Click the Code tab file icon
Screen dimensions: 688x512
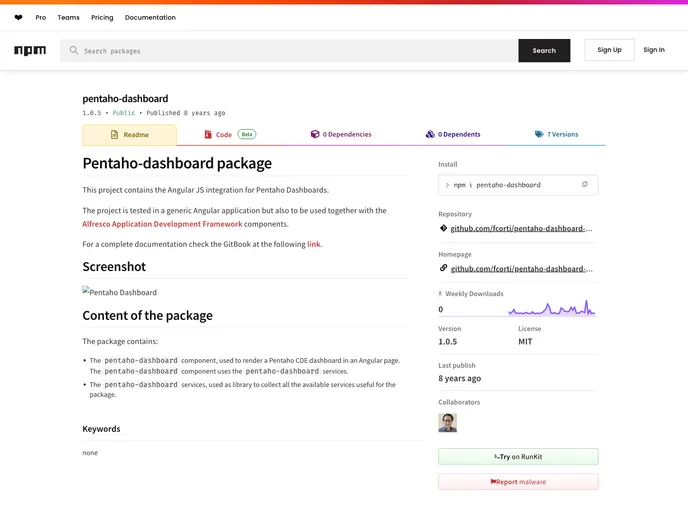point(208,134)
